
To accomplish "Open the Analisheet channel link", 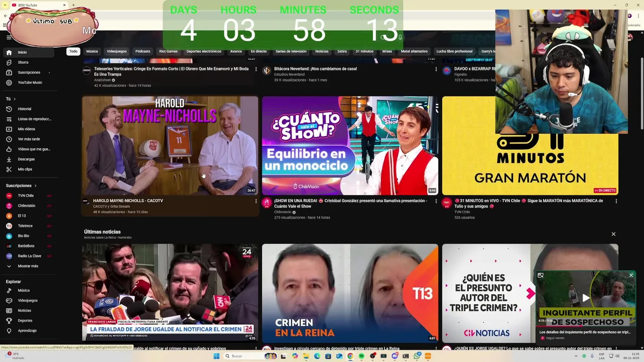I will 102,80.
